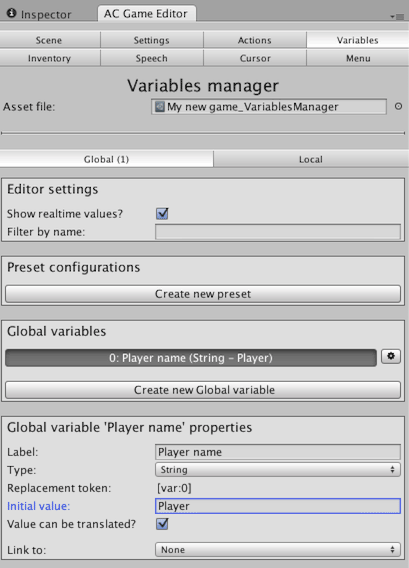Click the VariablesManager asset icon
Image resolution: width=409 pixels, height=568 pixels.
point(160,106)
